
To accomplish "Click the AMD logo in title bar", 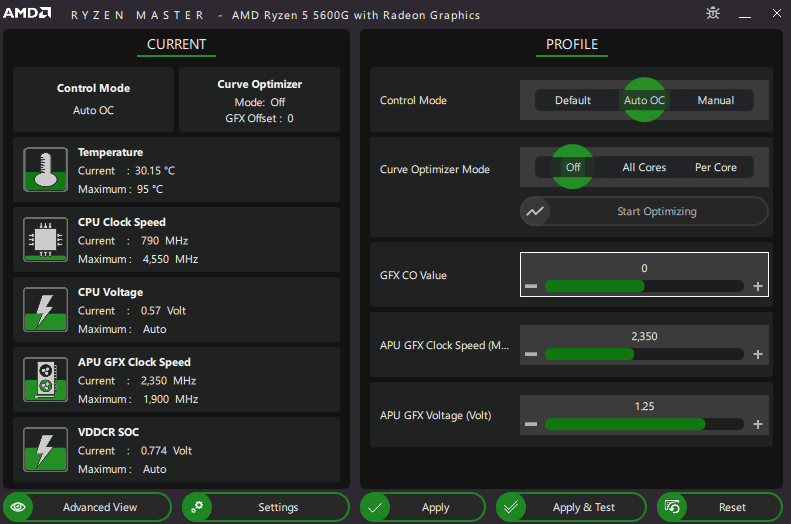I will 27,13.
